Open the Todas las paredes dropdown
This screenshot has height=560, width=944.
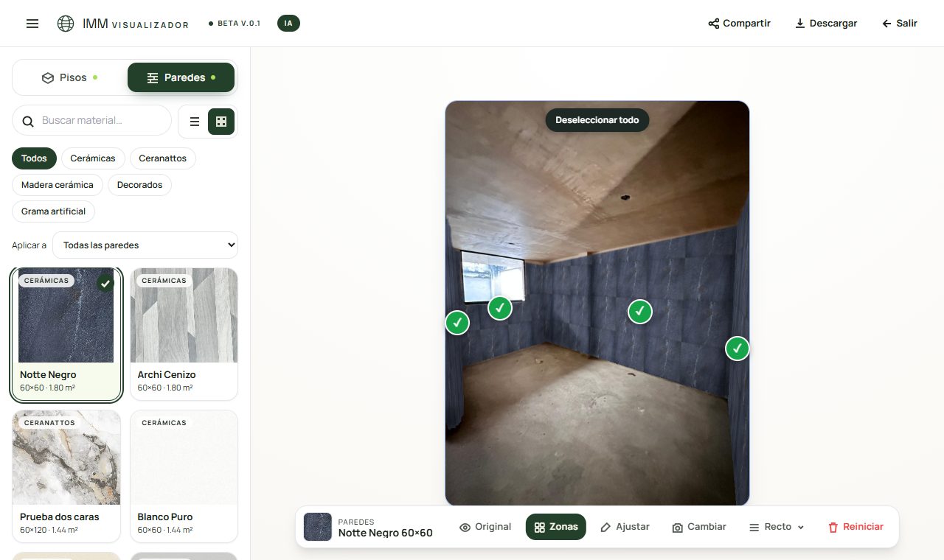145,245
